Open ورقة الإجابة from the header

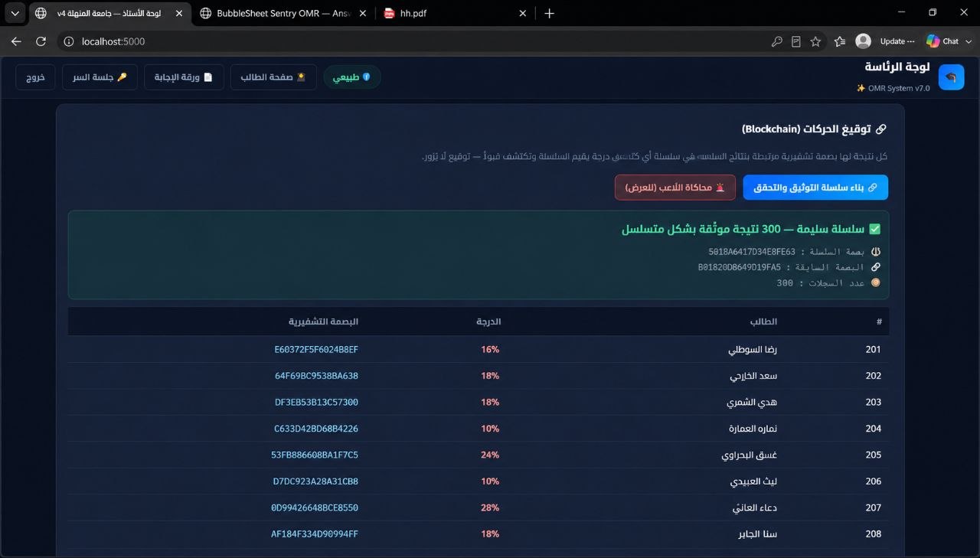tap(184, 77)
